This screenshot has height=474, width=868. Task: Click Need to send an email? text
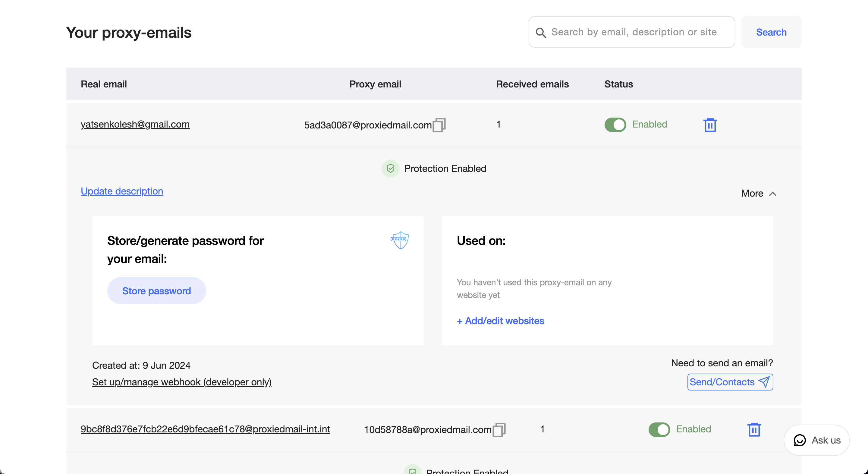point(722,363)
